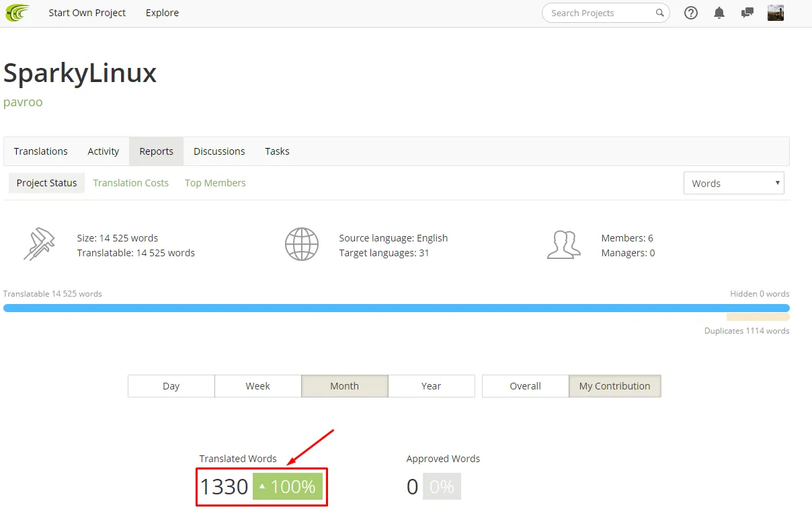The image size is (812, 526).
Task: Click the 'Approved Words' heading
Action: (x=443, y=459)
